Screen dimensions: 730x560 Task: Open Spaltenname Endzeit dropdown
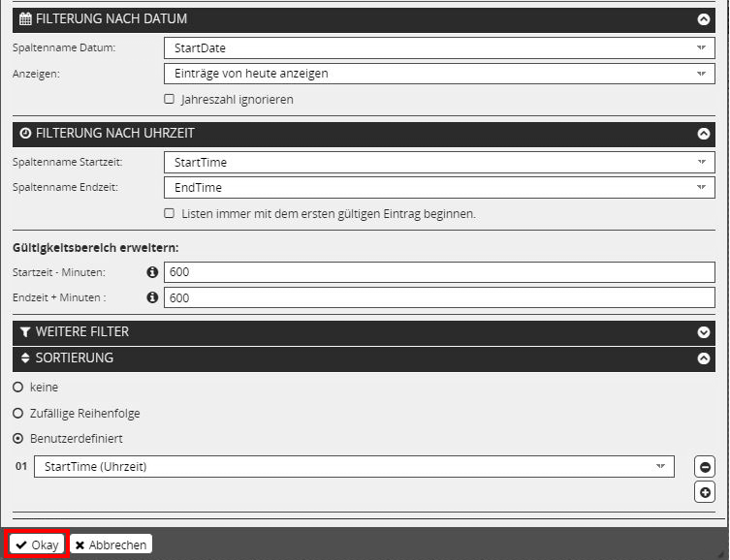point(439,188)
